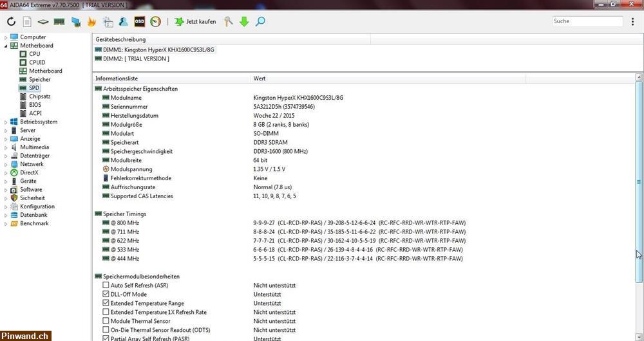
Task: Open the OSD panel icon
Action: (x=139, y=22)
